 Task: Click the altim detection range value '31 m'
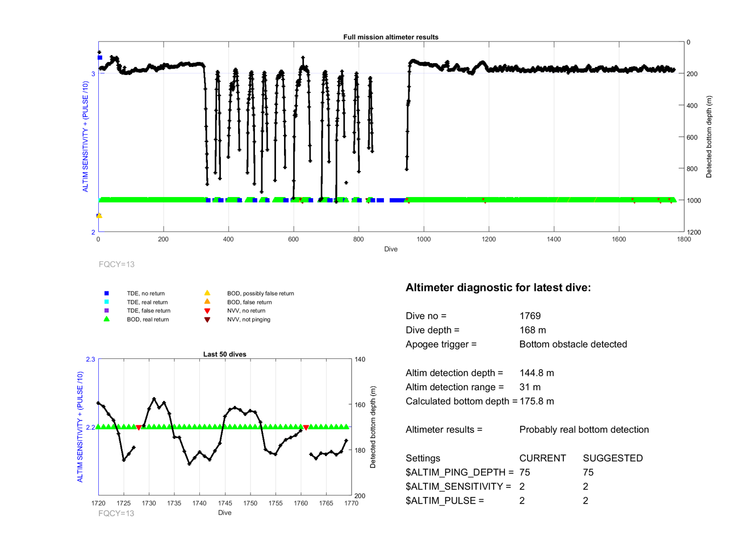click(x=530, y=387)
